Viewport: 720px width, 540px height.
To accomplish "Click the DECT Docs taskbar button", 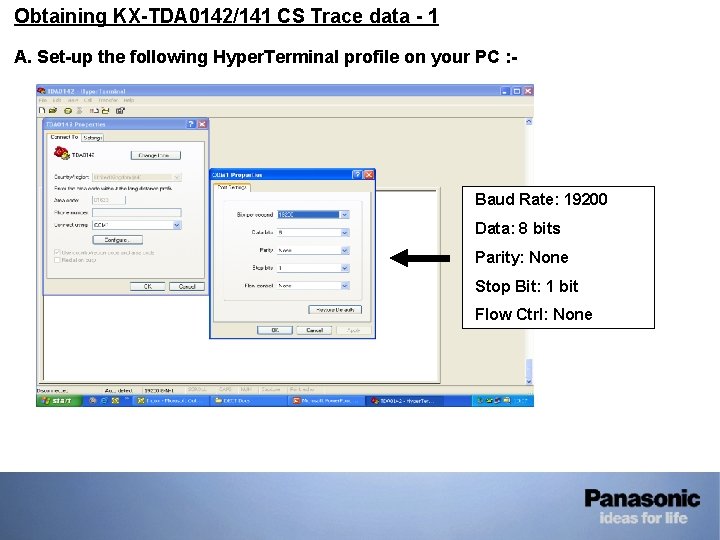I will [248, 401].
